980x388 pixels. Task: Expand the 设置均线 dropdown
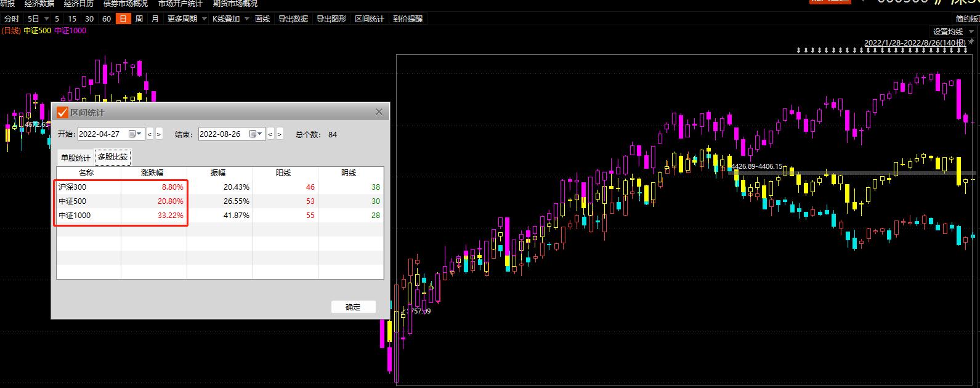point(951,32)
